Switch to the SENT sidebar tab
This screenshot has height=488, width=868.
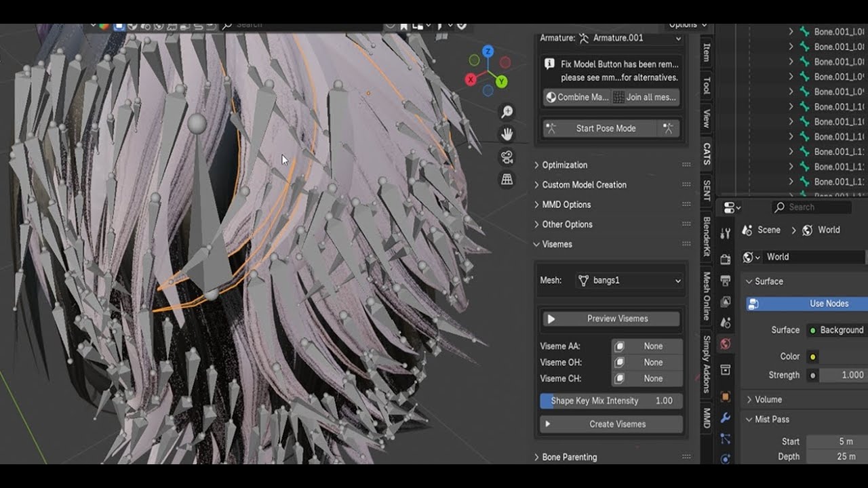[707, 190]
